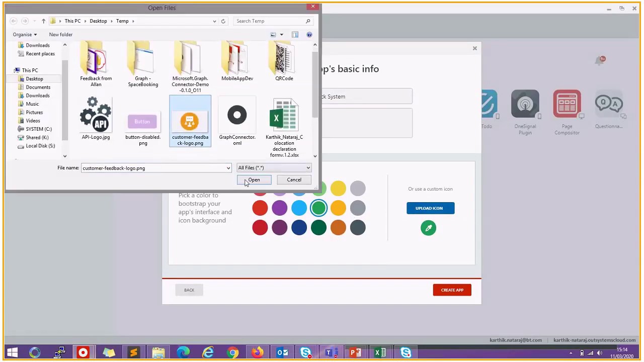Open Firefox from the taskbar
Viewport: 644px width, 362px height.
257,353
